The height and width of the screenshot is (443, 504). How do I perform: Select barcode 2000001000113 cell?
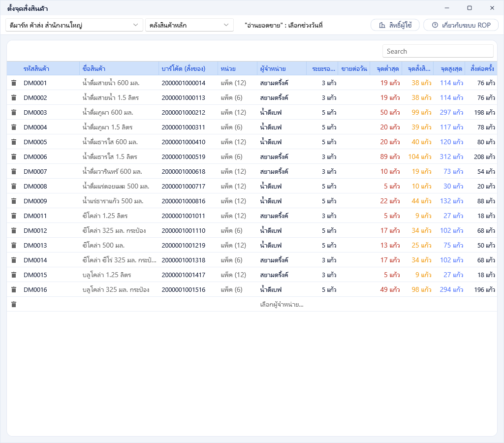[183, 98]
